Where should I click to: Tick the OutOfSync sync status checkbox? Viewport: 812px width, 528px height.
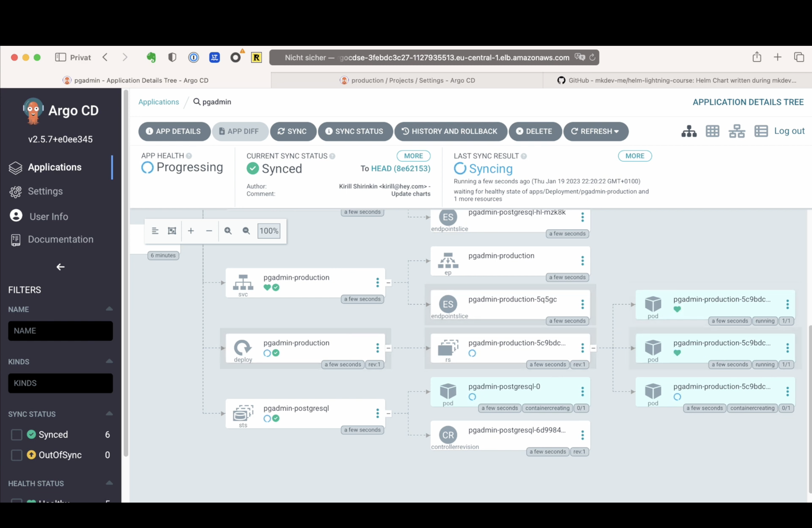[x=17, y=455]
